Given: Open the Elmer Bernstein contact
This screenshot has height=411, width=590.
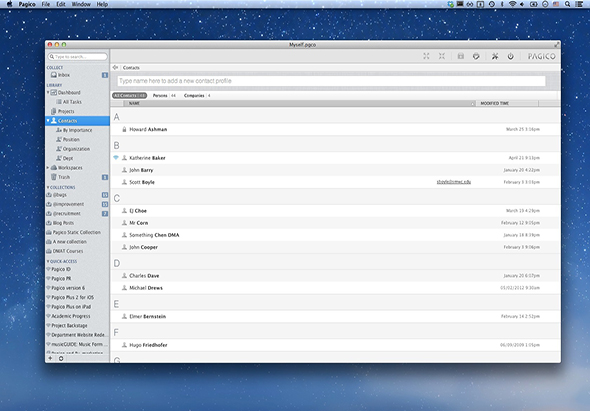Looking at the screenshot, I should (x=335, y=317).
